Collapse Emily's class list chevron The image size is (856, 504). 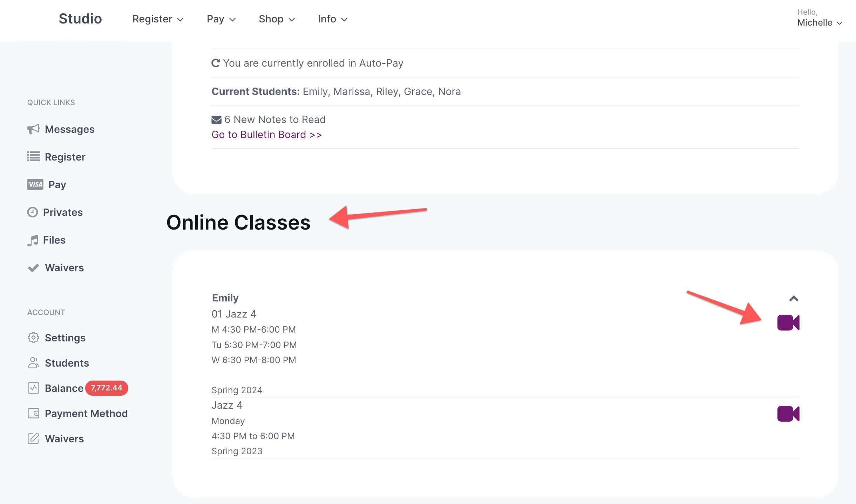pos(794,299)
